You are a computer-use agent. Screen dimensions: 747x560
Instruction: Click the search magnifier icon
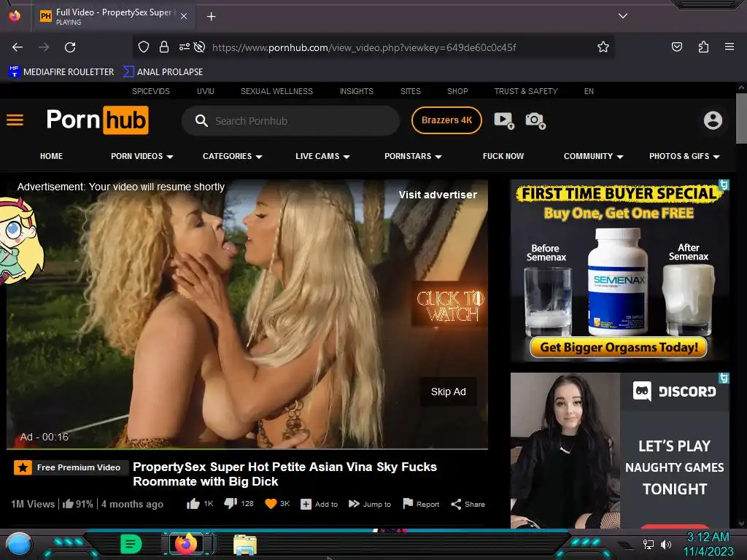(201, 120)
